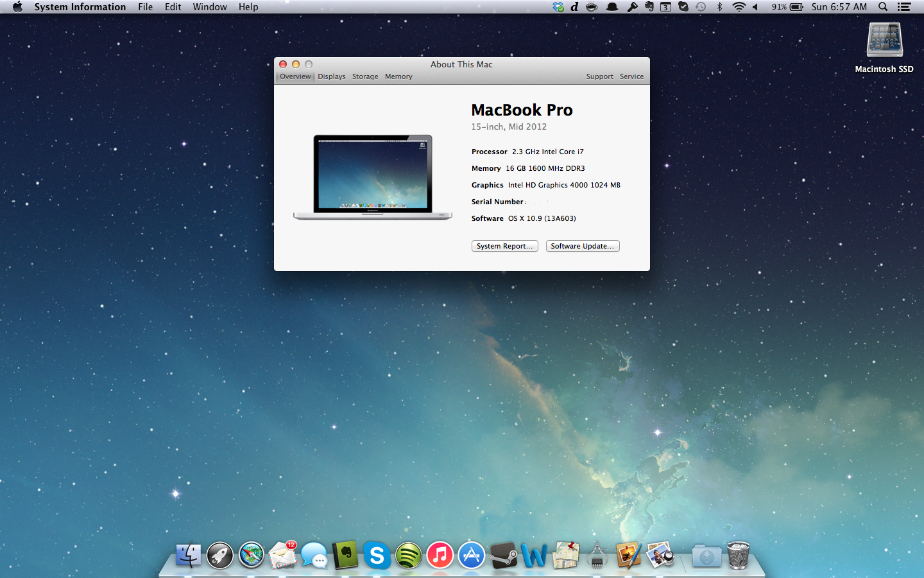
Task: Open Preview in the Dock
Action: click(660, 556)
